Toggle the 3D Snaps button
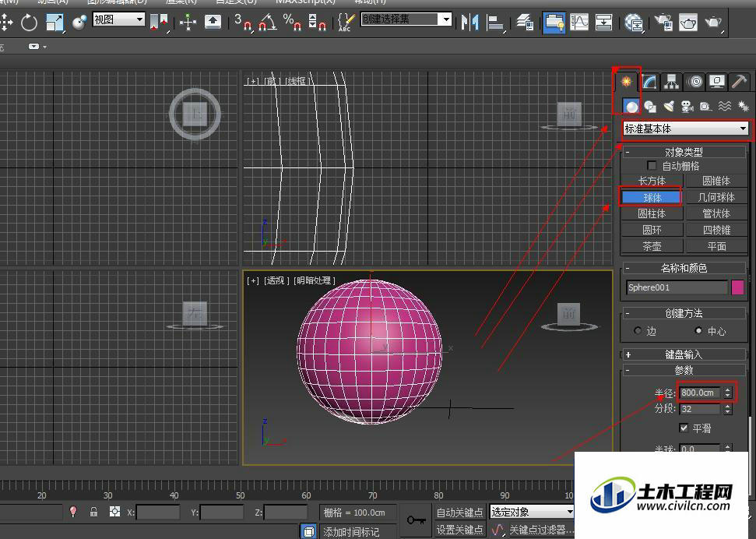This screenshot has height=539, width=756. pyautogui.click(x=243, y=22)
